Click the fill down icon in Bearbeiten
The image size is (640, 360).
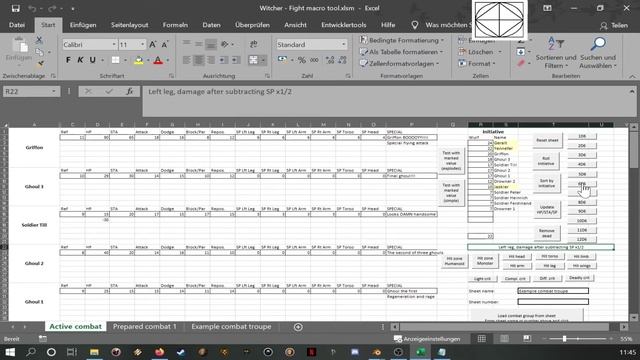521,52
